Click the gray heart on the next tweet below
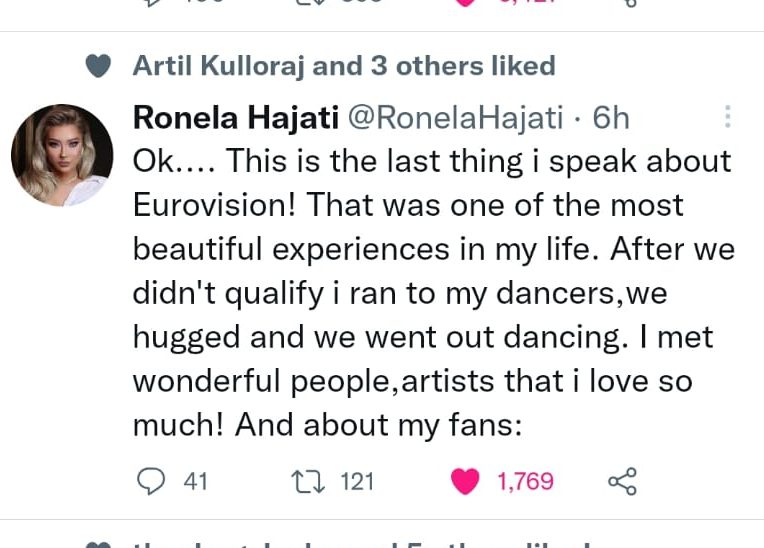The height and width of the screenshot is (548, 764). coord(97,544)
